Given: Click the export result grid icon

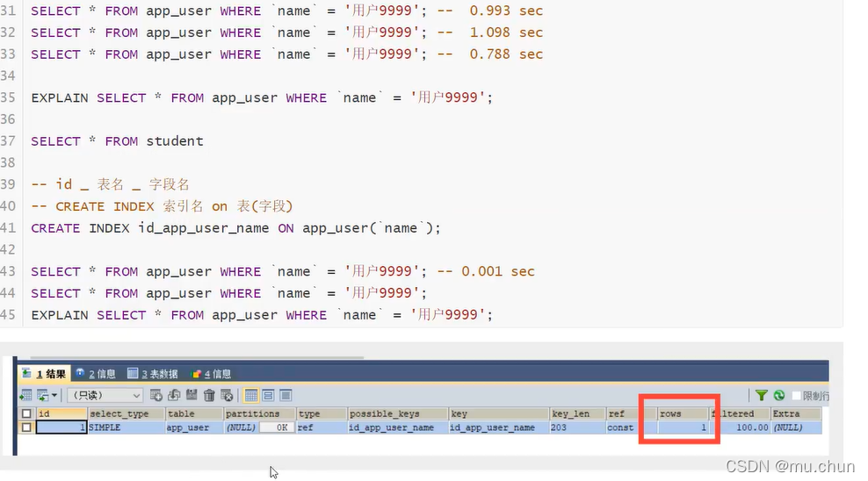Looking at the screenshot, I should tap(25, 395).
